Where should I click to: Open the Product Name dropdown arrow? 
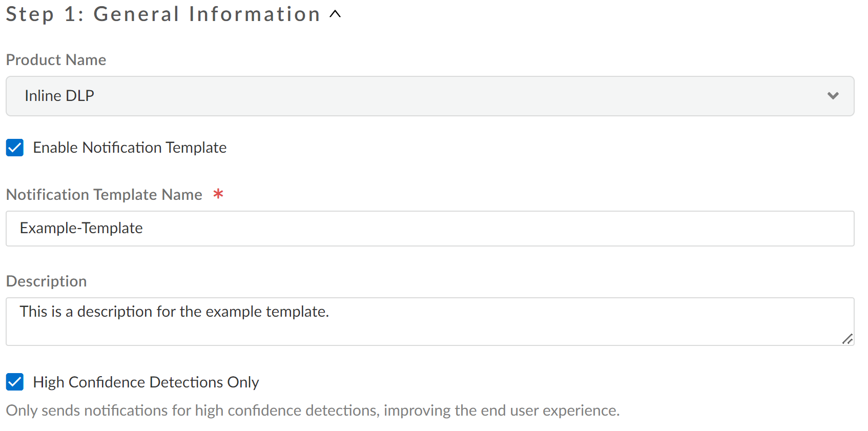[x=833, y=96]
